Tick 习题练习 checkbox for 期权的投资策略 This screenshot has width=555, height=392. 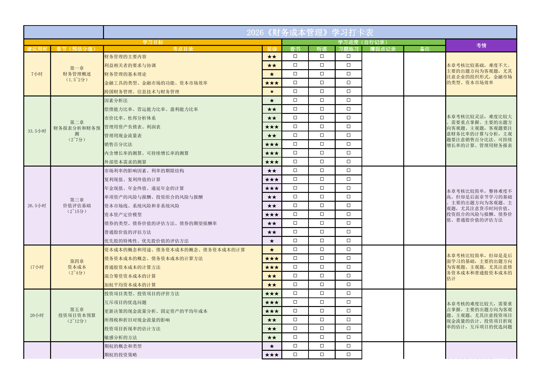coord(348,354)
